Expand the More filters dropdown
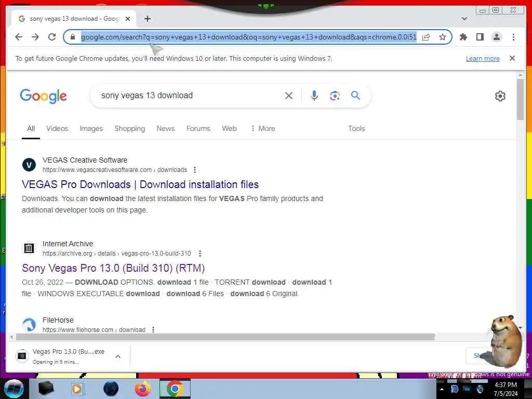 (263, 129)
